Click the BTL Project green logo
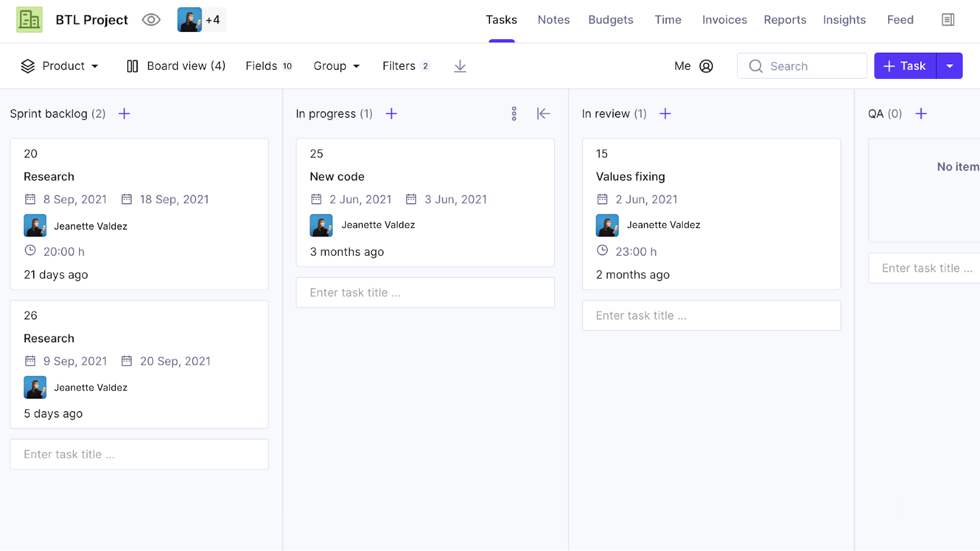 pos(29,19)
